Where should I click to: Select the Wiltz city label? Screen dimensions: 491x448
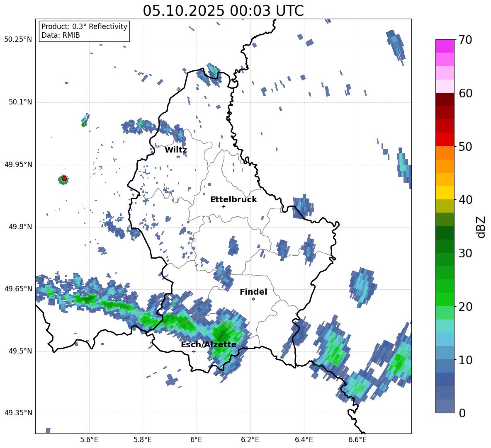176,150
